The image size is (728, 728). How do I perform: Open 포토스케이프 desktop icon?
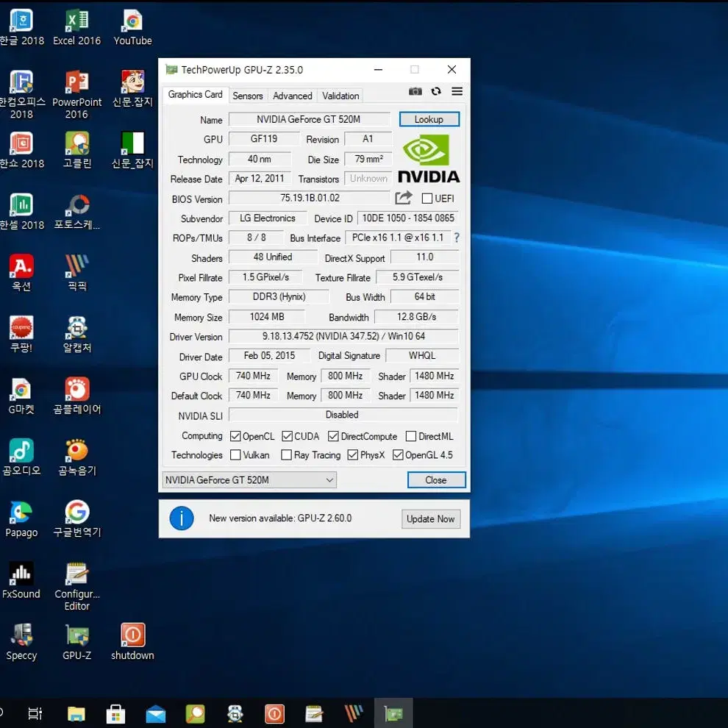click(x=77, y=212)
